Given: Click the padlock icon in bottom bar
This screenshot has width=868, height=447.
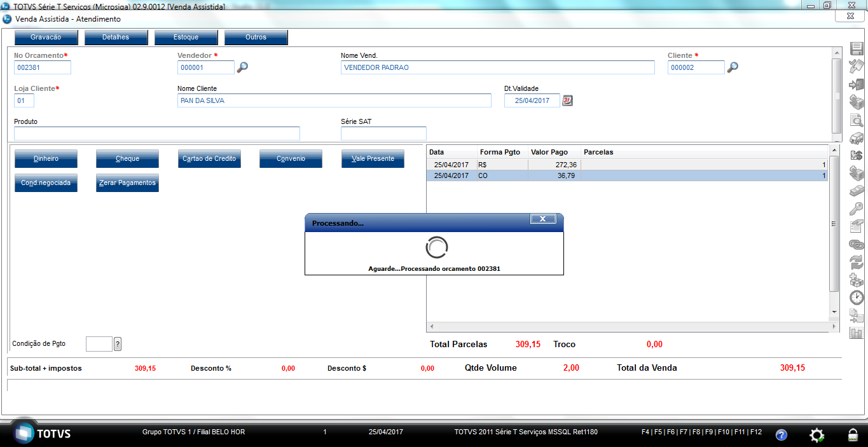Looking at the screenshot, I should [852, 435].
